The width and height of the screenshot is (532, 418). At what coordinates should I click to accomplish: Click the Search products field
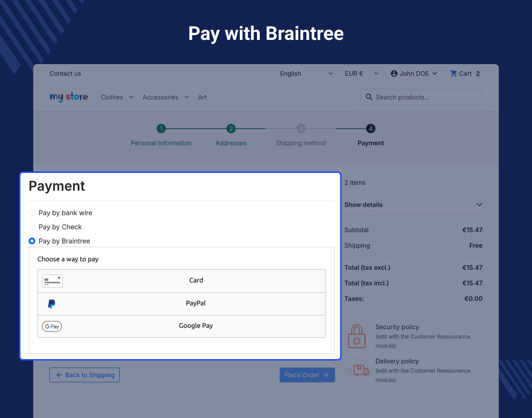(x=421, y=97)
